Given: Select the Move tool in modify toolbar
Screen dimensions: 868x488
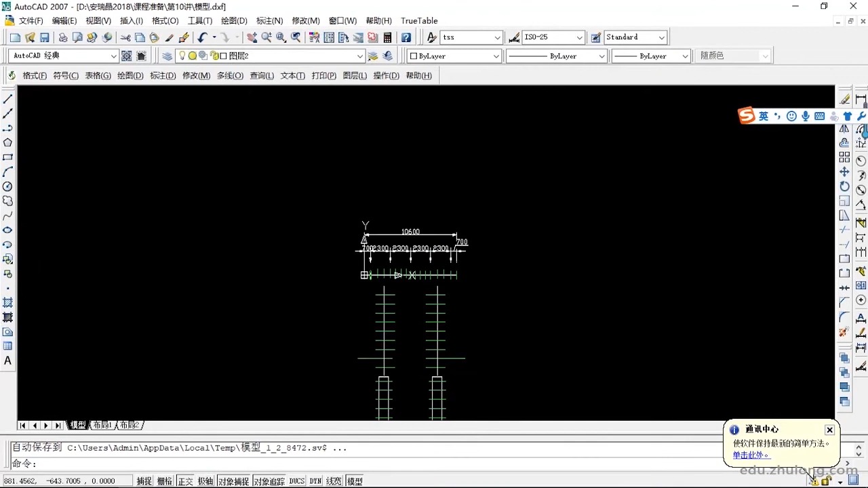Looking at the screenshot, I should point(844,172).
